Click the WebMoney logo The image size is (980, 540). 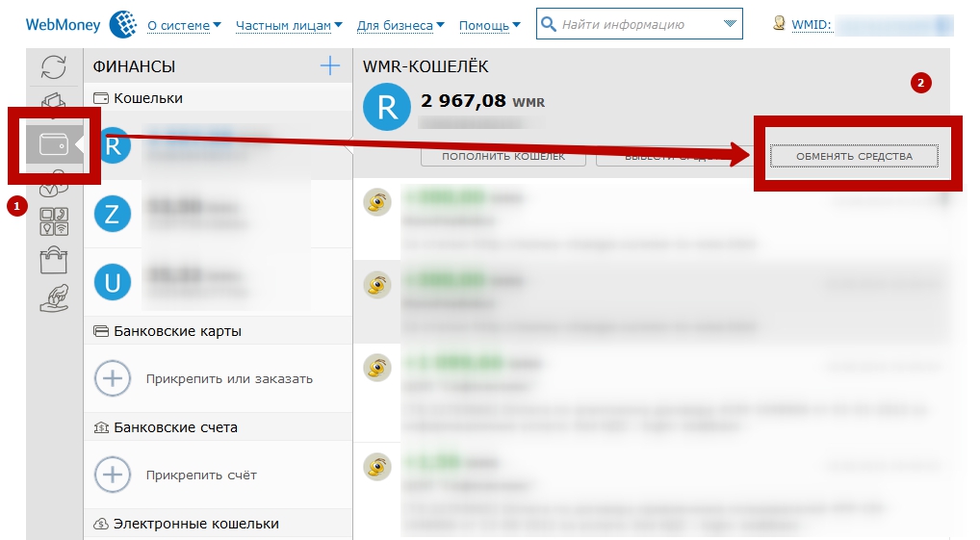[81, 25]
